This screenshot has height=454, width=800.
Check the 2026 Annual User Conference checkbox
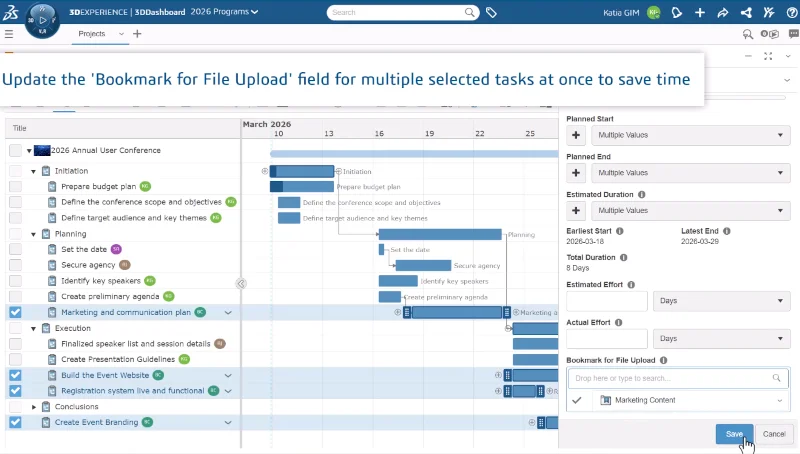point(15,150)
